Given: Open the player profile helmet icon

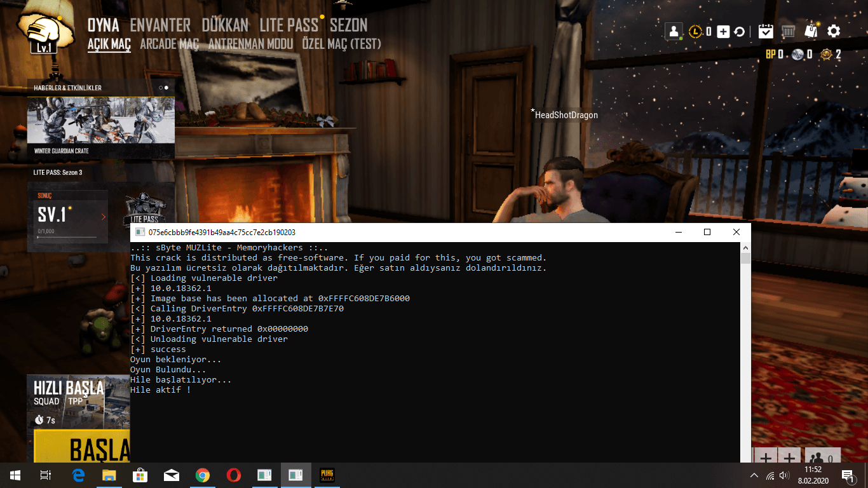Looking at the screenshot, I should 43,29.
